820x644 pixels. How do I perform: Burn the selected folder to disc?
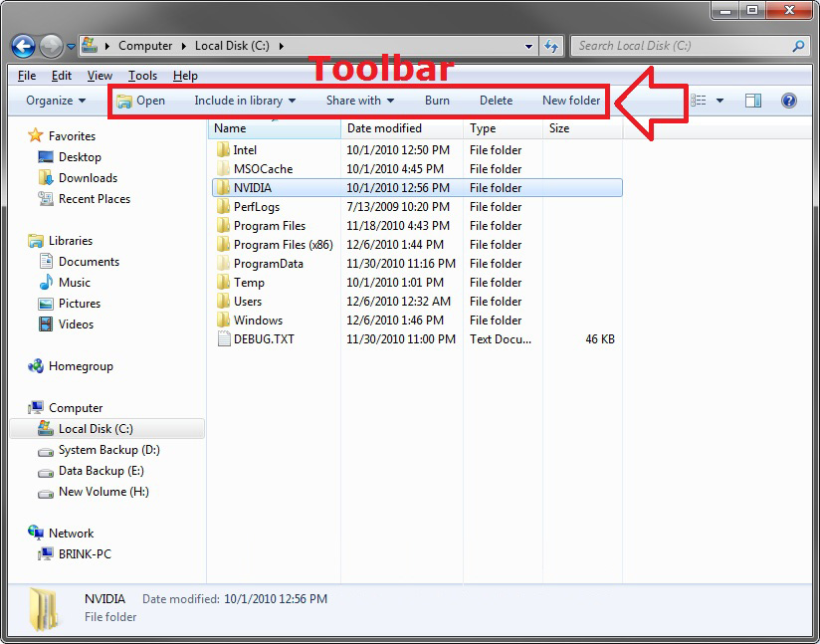(437, 101)
